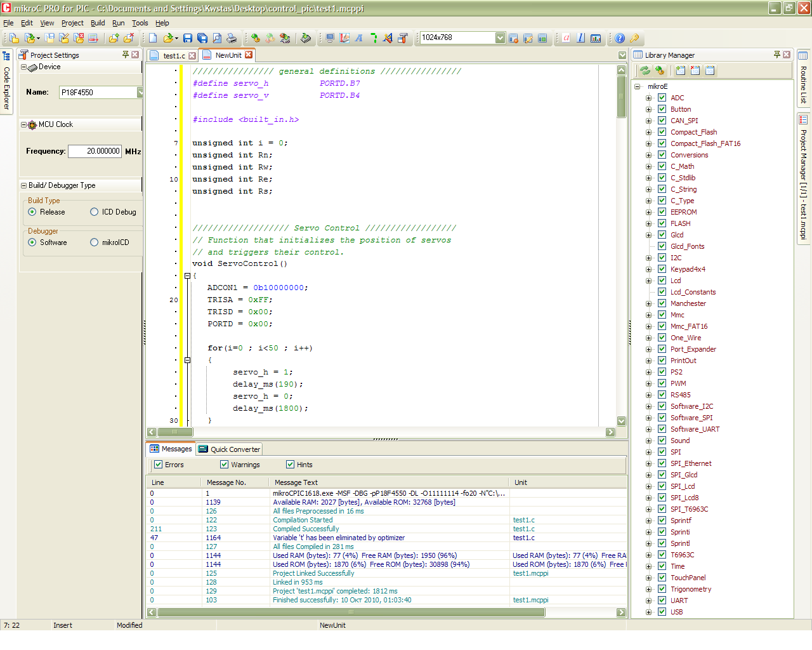Open the File menu
The height and width of the screenshot is (650, 812).
pos(8,23)
